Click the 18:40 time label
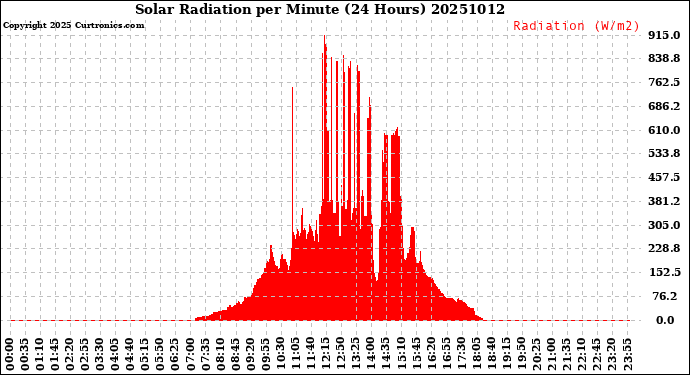 pyautogui.click(x=492, y=355)
